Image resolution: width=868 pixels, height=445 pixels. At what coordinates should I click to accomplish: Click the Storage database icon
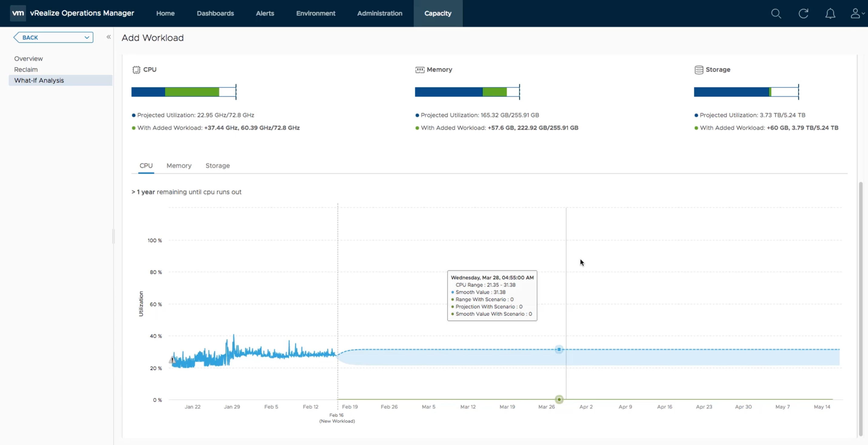click(x=699, y=70)
